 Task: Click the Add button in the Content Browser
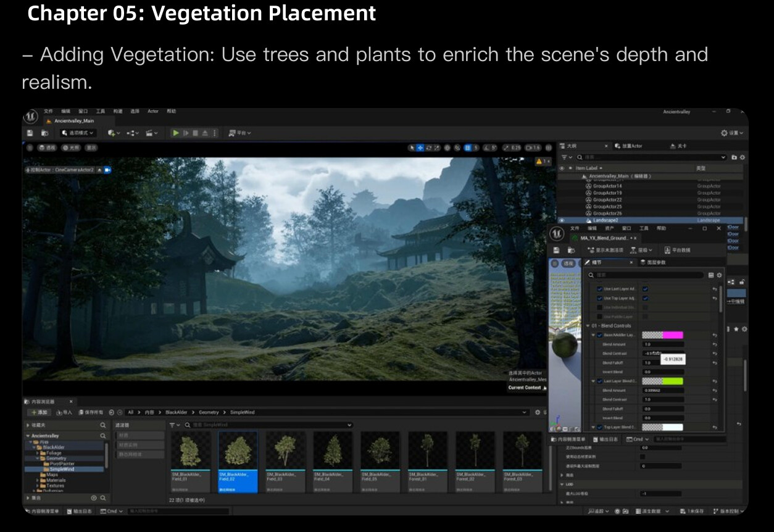[x=38, y=412]
